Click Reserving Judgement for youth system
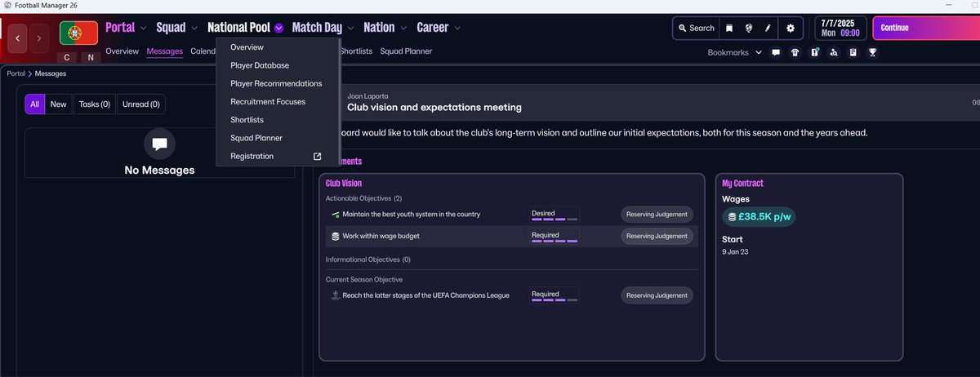This screenshot has height=377, width=980. 657,215
